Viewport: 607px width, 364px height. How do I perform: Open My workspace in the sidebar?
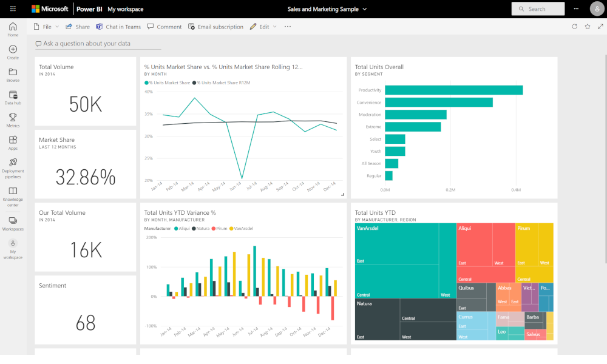click(13, 249)
